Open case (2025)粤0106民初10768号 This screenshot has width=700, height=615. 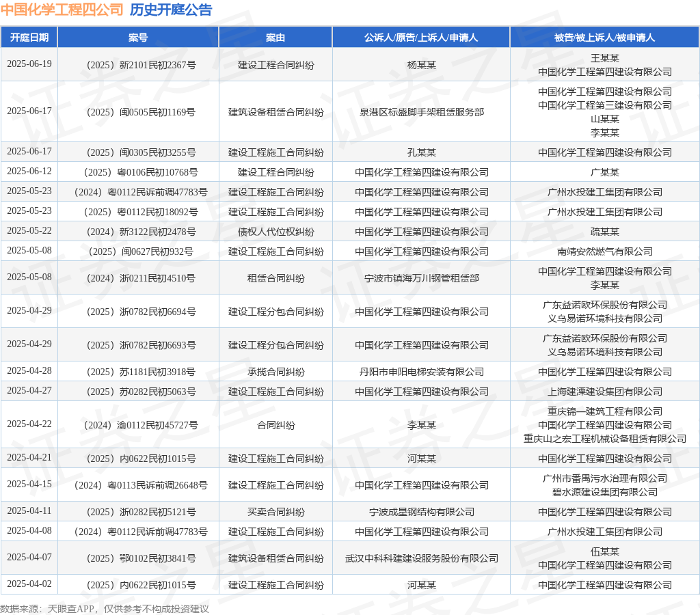pos(138,172)
